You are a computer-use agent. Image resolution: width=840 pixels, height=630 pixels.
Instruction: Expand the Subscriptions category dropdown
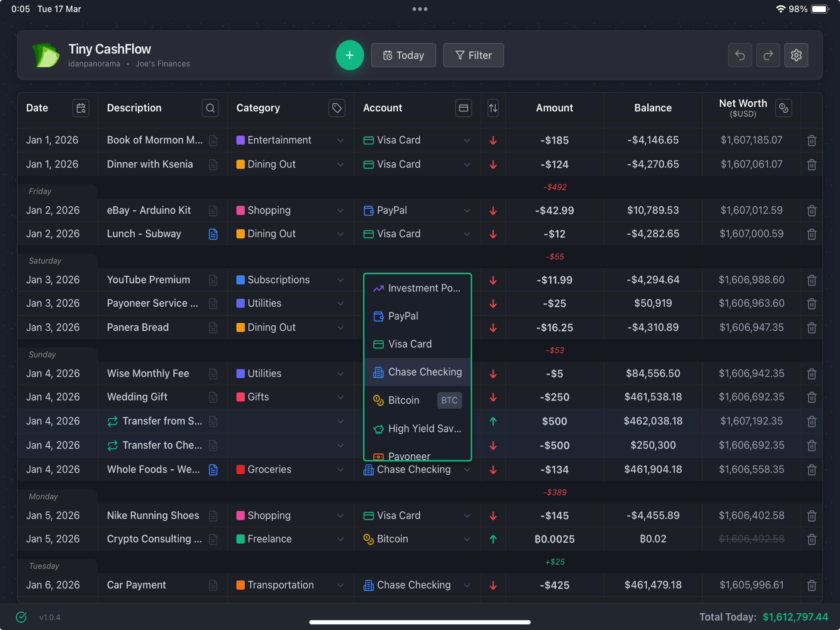(x=340, y=280)
